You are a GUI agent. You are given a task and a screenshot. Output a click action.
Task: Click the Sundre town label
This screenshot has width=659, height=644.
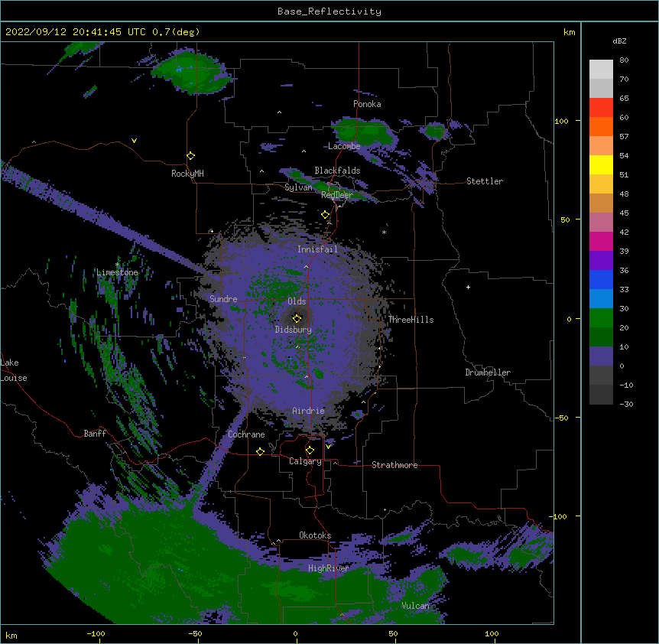click(223, 299)
